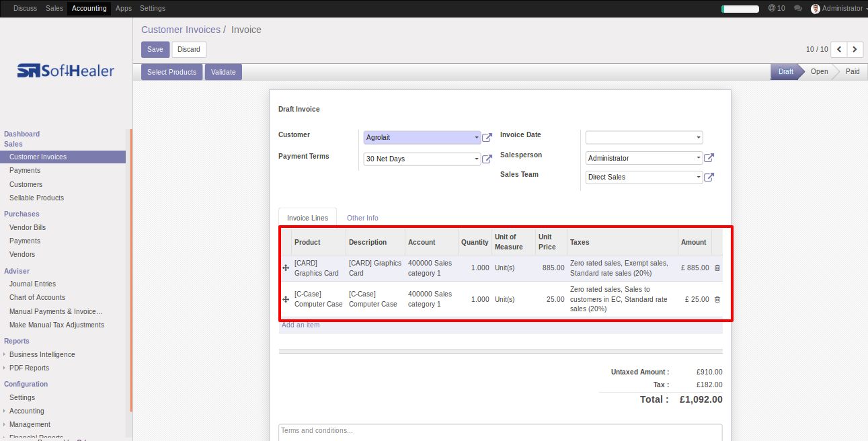Open Chart of Accounts
Viewport: 868px width, 441px height.
click(x=37, y=297)
